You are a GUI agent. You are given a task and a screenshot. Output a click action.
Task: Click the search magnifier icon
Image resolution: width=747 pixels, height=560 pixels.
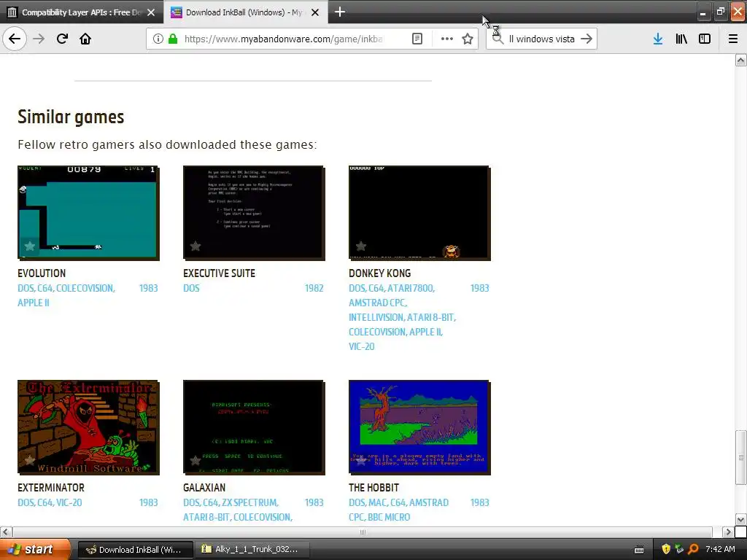point(498,39)
